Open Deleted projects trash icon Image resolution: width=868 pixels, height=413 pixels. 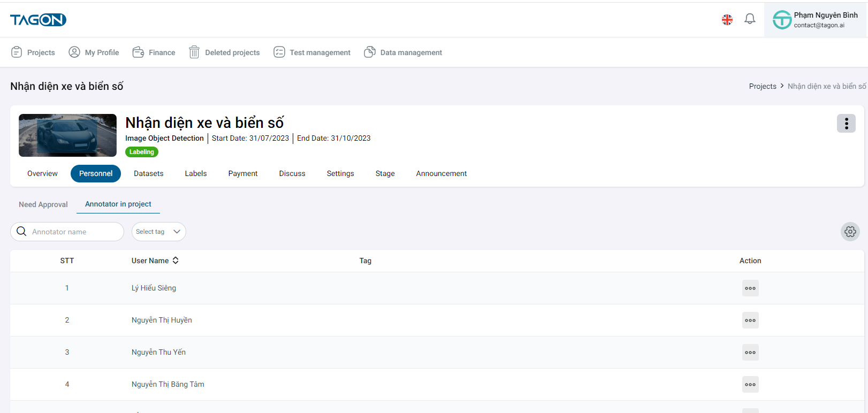click(194, 52)
